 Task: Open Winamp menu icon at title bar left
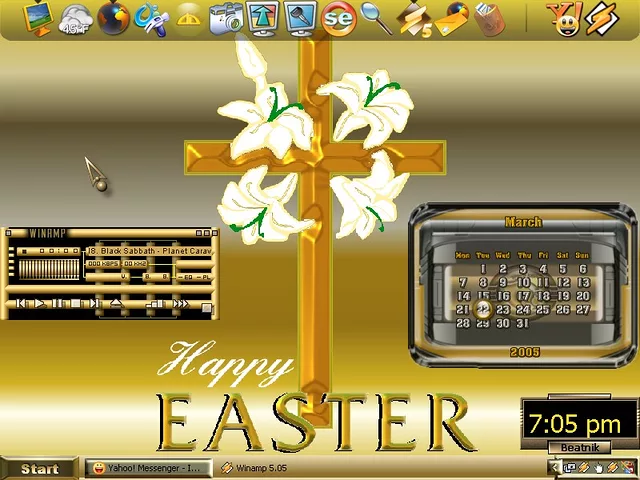point(8,233)
